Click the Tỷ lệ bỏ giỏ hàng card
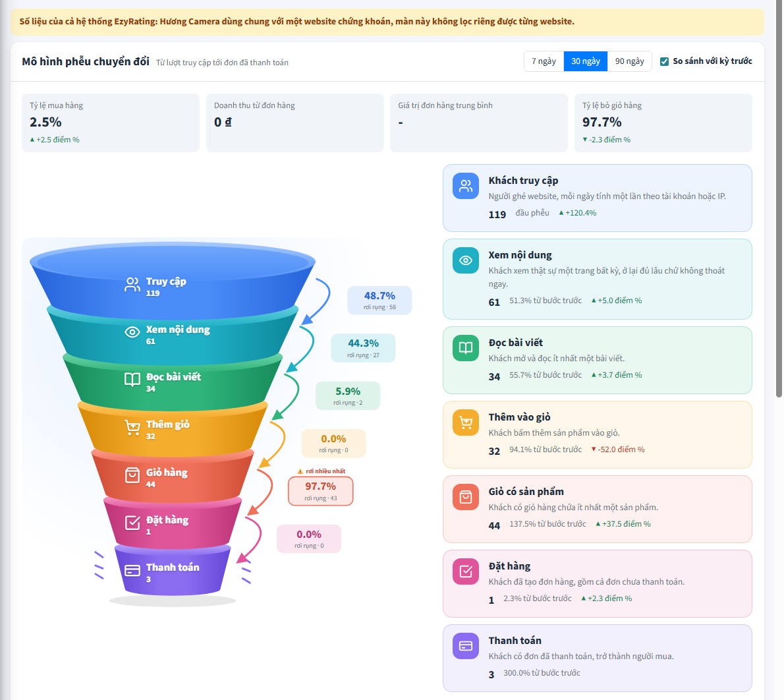Screen dimensions: 784x700 pyautogui.click(x=663, y=123)
